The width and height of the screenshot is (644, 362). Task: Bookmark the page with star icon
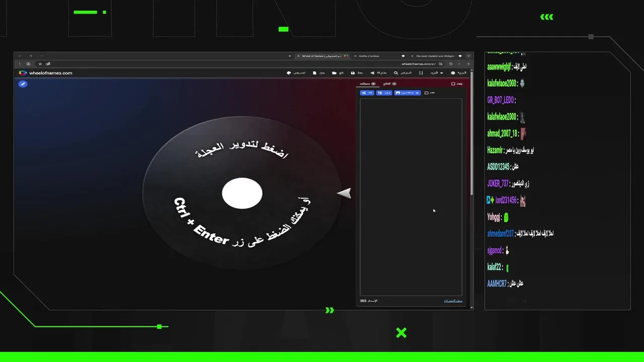tap(40, 64)
